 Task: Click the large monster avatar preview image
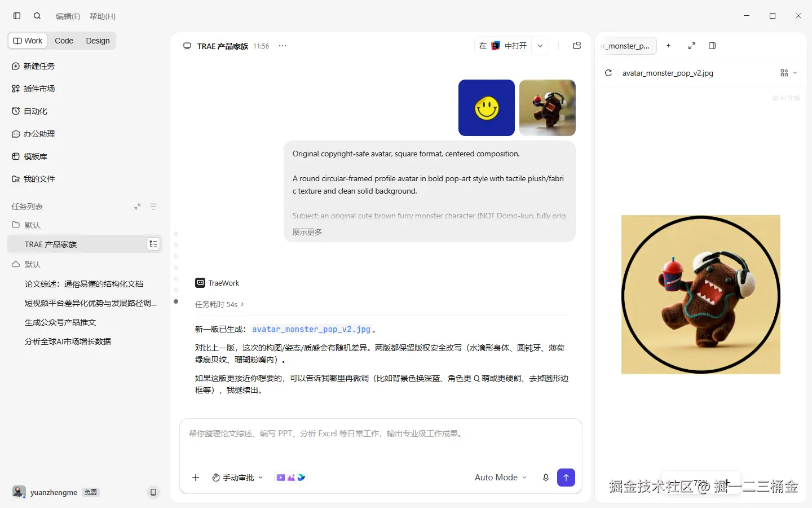[x=701, y=295]
